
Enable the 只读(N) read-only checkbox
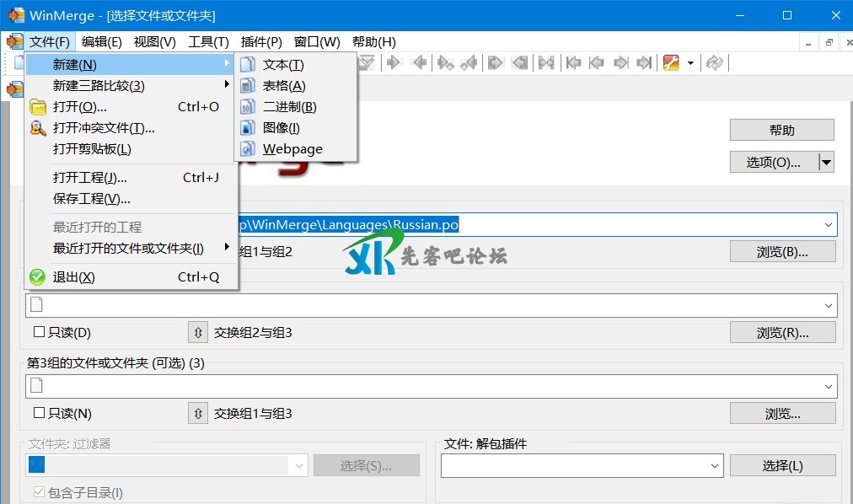pyautogui.click(x=39, y=414)
